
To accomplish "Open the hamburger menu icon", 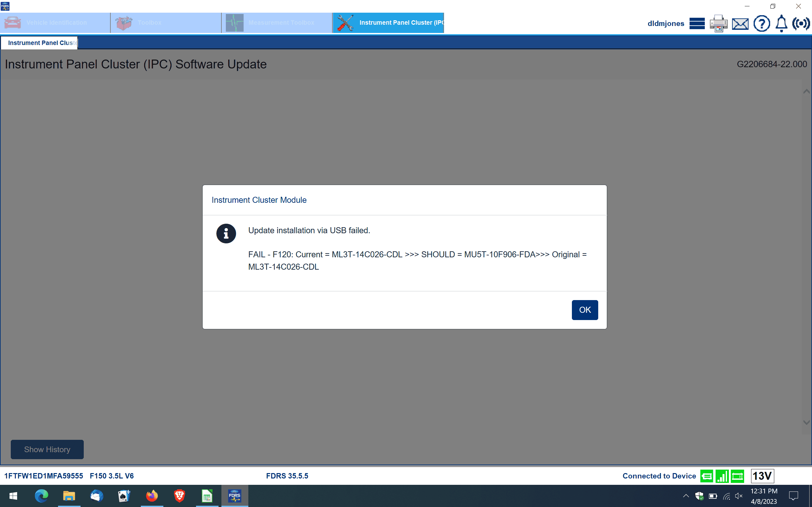I will (x=697, y=23).
